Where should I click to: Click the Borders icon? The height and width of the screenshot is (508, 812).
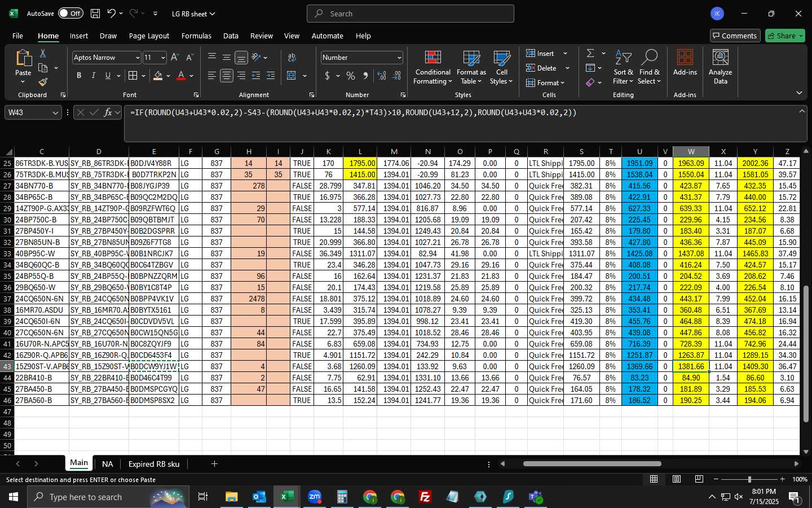[133, 76]
